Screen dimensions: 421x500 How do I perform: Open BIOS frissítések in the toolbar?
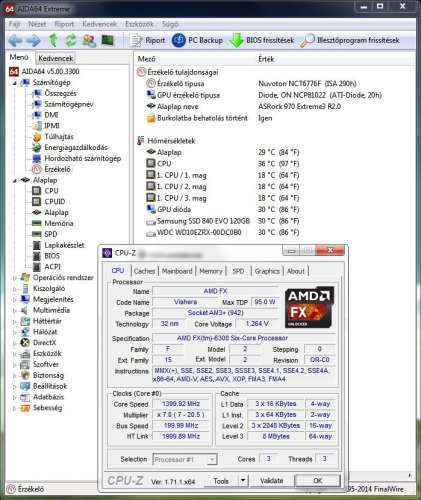click(x=262, y=40)
